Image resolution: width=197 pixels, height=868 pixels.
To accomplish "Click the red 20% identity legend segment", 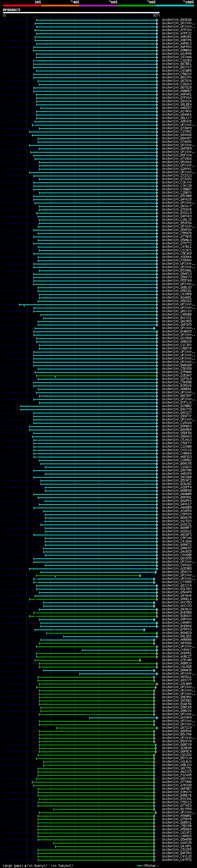I will pos(22,6).
